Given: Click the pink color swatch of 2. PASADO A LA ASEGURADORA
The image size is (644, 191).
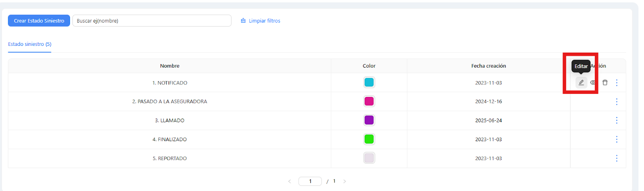Looking at the screenshot, I should (x=369, y=101).
